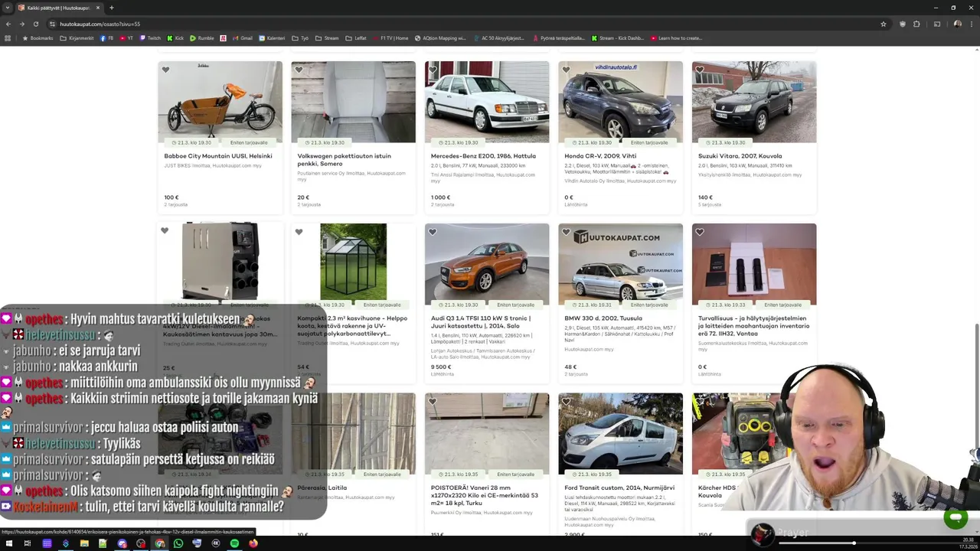The image size is (980, 551).
Task: Close the Kaikki päättyvät Huutokaupat tab
Action: pyautogui.click(x=98, y=8)
